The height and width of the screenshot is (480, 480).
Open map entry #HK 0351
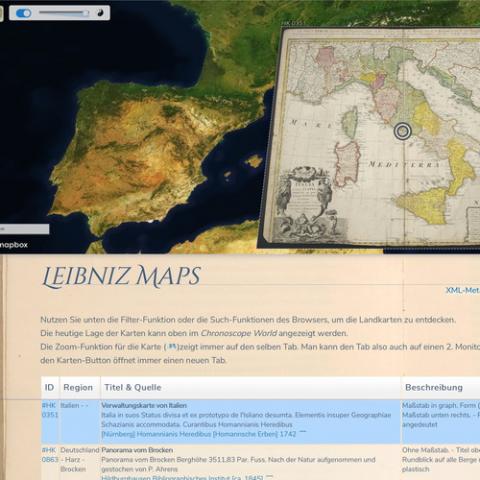coord(50,410)
